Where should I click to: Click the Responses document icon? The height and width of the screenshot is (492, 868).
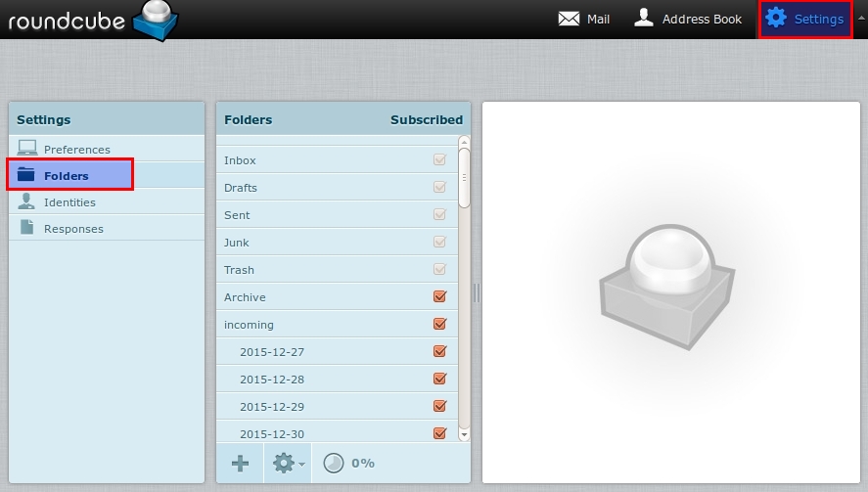tap(27, 228)
